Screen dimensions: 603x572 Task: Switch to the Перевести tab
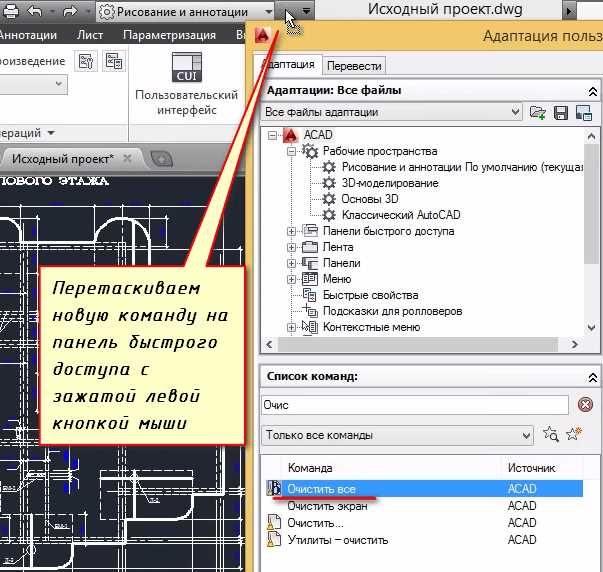point(354,65)
